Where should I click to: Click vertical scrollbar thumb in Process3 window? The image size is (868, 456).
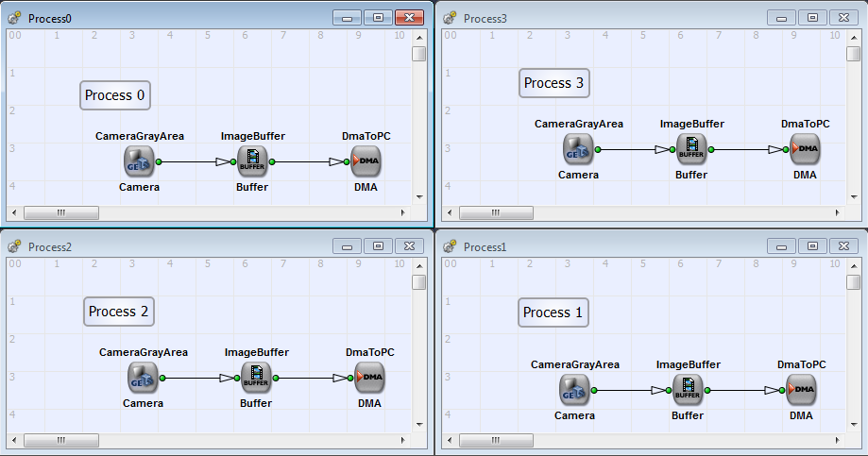(x=853, y=53)
